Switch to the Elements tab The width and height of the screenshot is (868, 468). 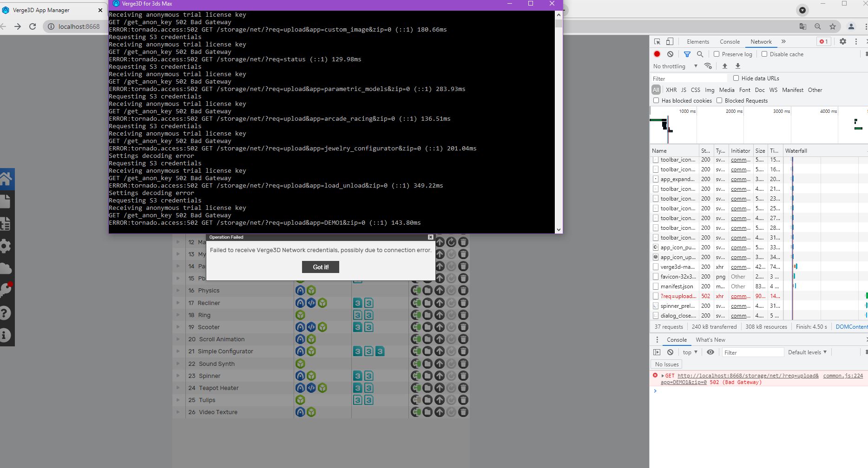[698, 42]
